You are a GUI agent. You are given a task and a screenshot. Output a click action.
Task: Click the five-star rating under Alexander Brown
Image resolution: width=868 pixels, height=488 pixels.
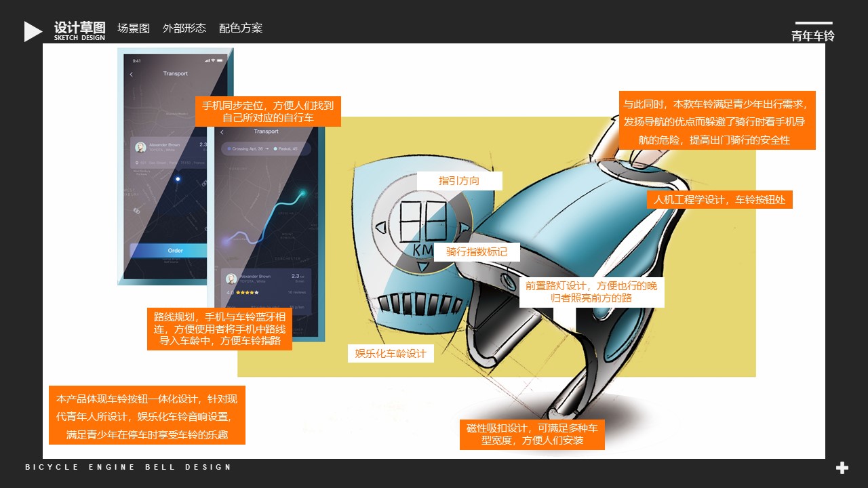(247, 292)
